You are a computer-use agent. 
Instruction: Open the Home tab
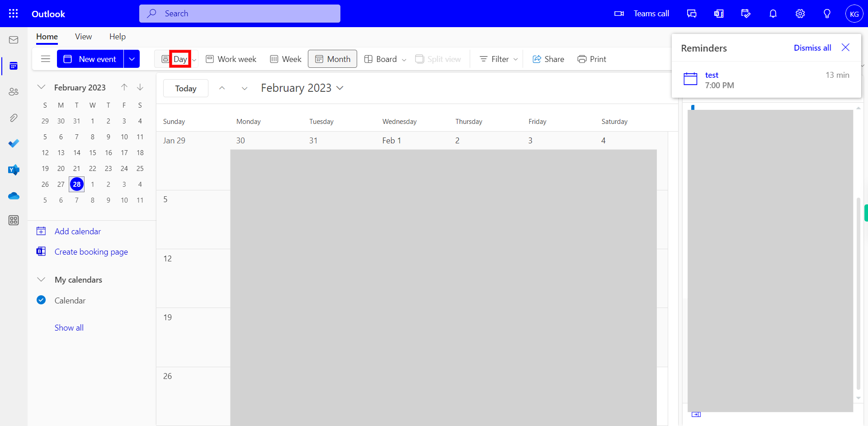pos(47,37)
